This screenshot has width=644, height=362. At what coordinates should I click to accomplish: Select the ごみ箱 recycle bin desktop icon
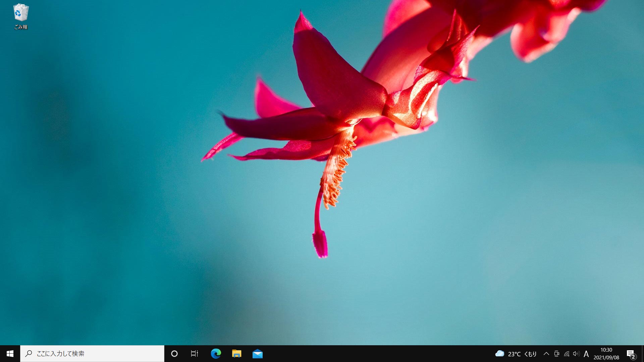pos(21,16)
